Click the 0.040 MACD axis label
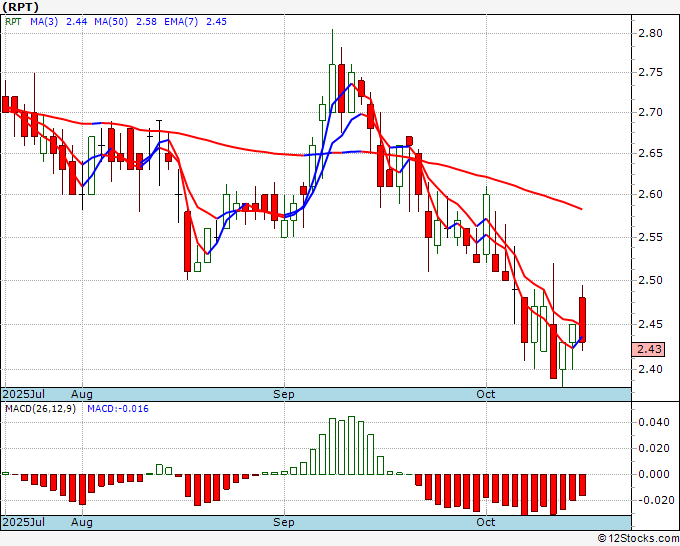 tap(654, 422)
